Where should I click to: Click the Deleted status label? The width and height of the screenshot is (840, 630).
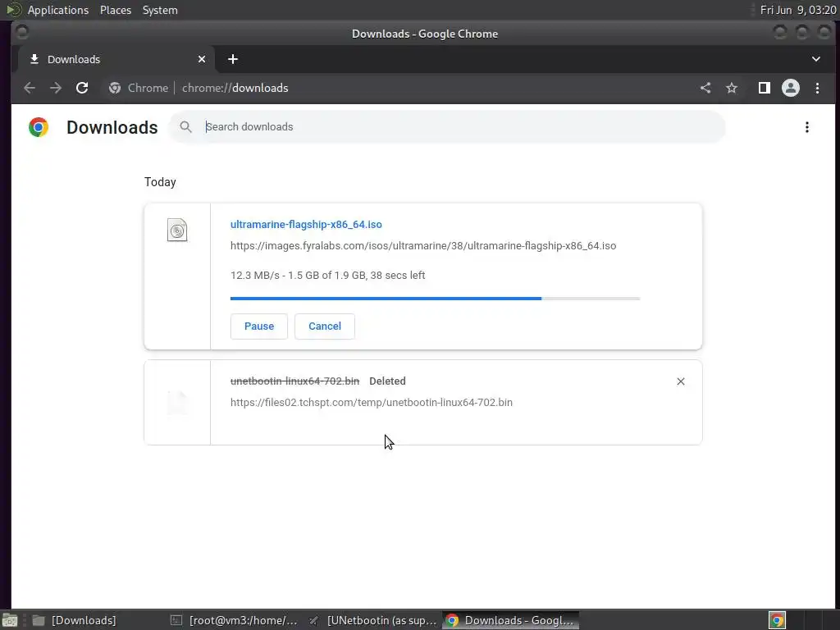(387, 381)
